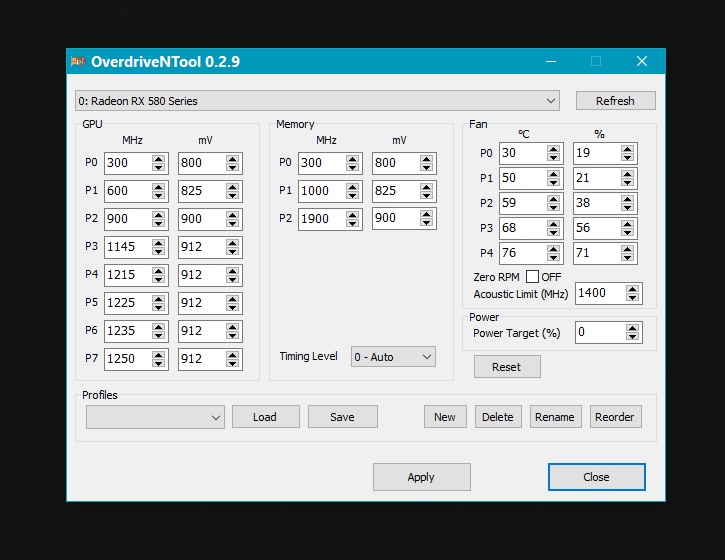Increase GPU P7 mV with up arrow
This screenshot has width=725, height=560.
[233, 355]
